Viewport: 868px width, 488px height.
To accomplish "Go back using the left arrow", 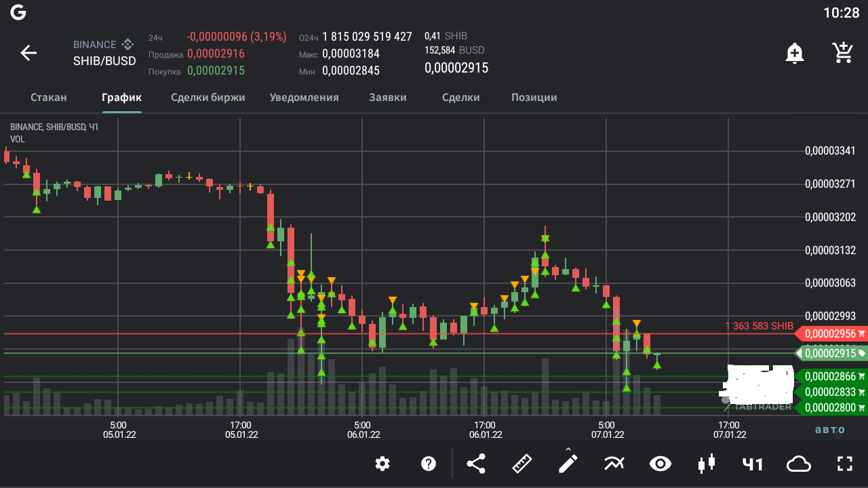I will click(28, 53).
